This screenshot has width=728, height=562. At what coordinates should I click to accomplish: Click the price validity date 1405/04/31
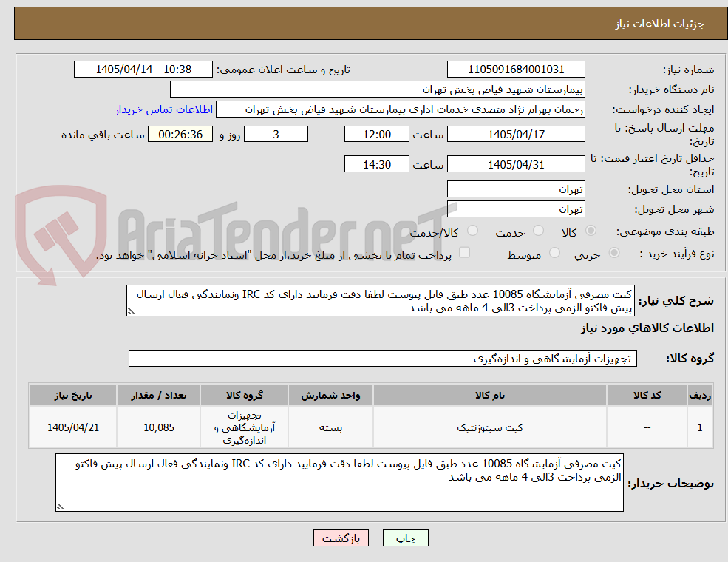[516, 164]
